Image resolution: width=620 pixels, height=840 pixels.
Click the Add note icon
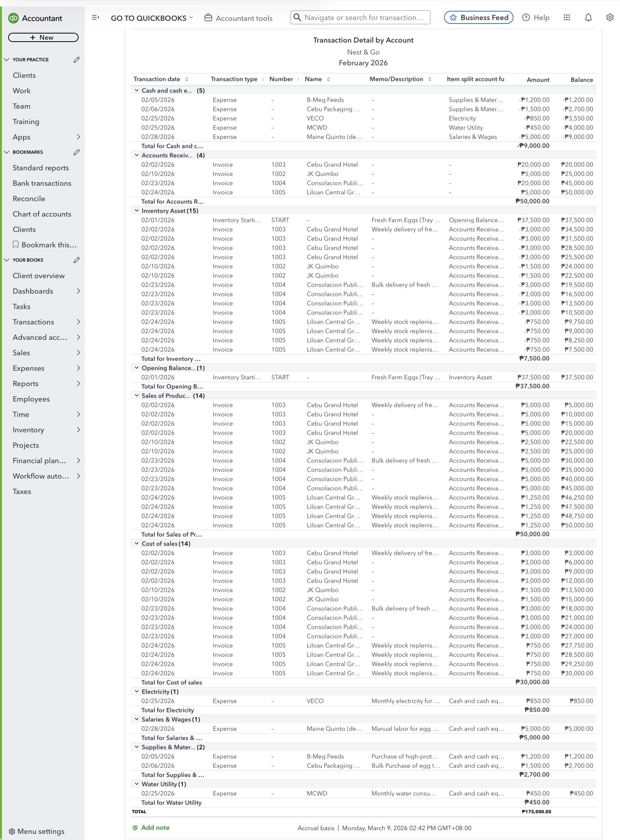(135, 828)
